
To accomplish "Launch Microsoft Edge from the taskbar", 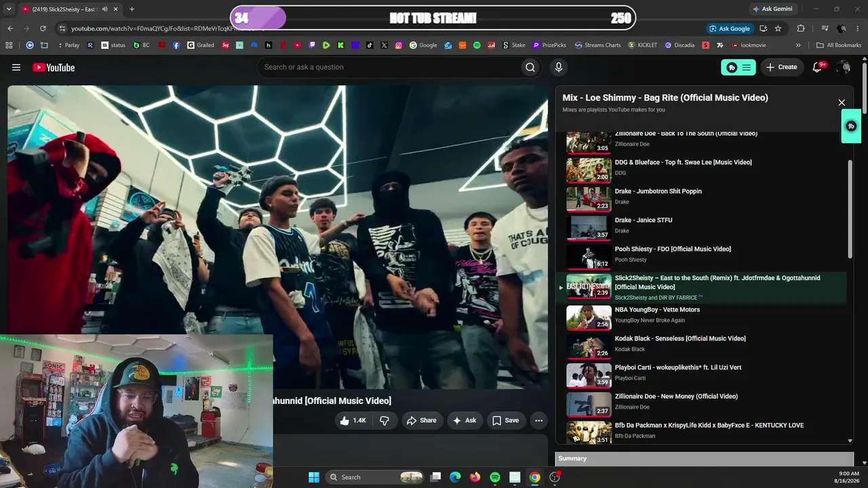I will click(455, 477).
